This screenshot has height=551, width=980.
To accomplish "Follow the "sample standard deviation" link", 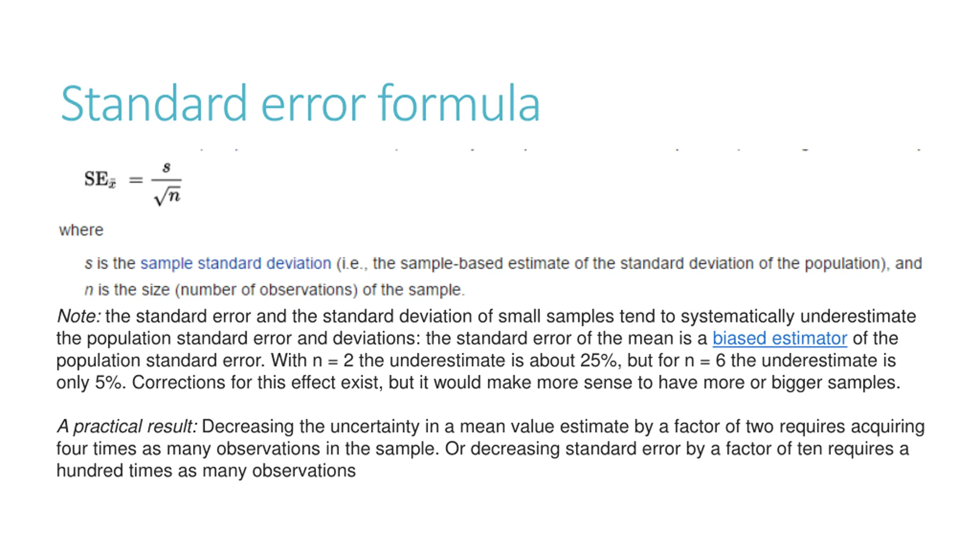I will 236,264.
